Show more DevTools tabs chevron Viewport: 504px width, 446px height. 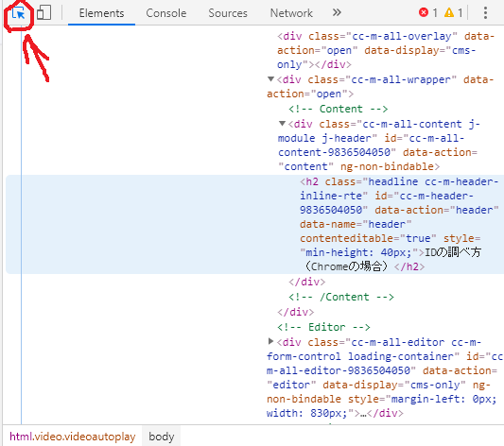[x=337, y=13]
